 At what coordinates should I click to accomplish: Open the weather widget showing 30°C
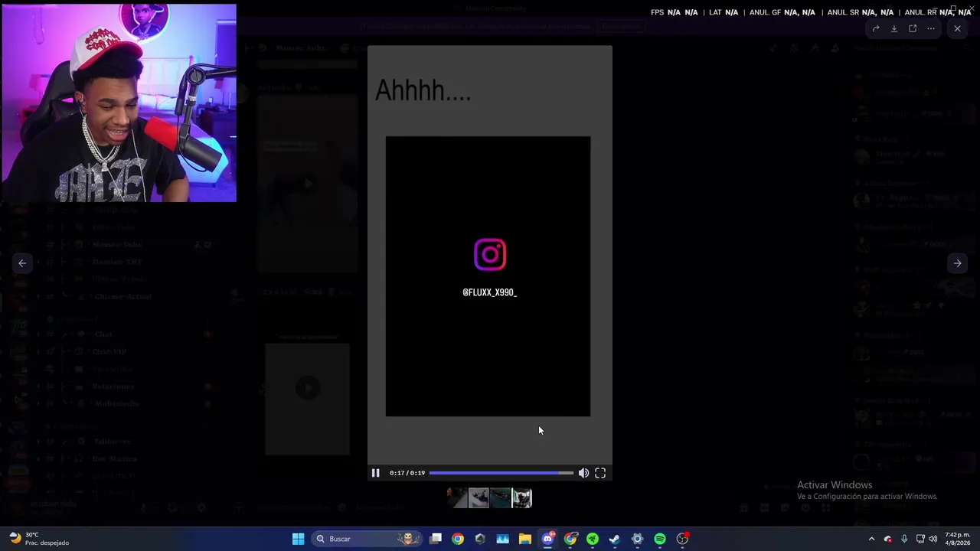point(38,539)
